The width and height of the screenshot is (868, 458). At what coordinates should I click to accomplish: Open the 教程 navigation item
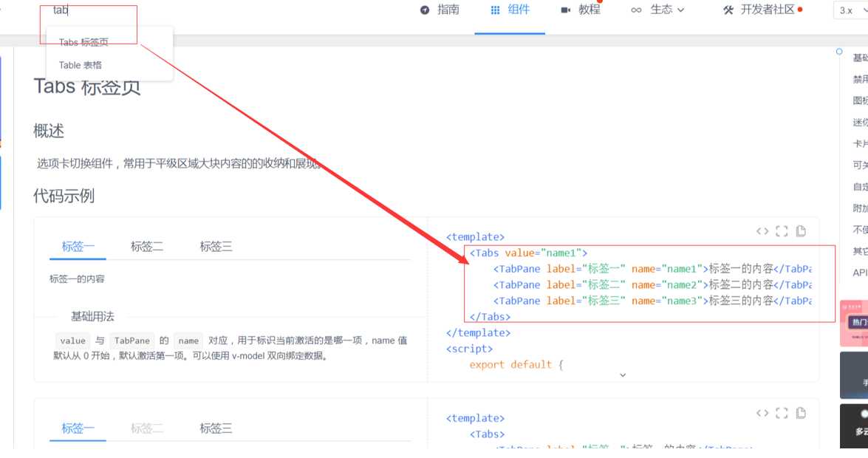(x=581, y=10)
